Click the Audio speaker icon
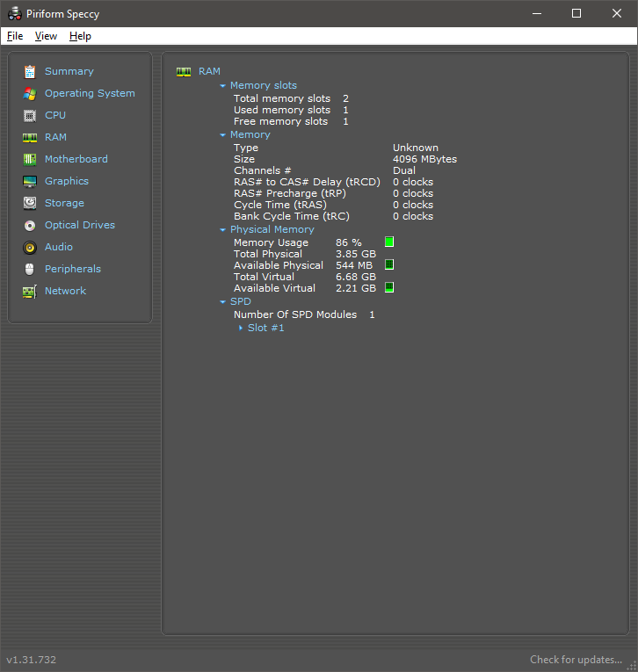Screen dimensions: 638x672 click(x=30, y=248)
